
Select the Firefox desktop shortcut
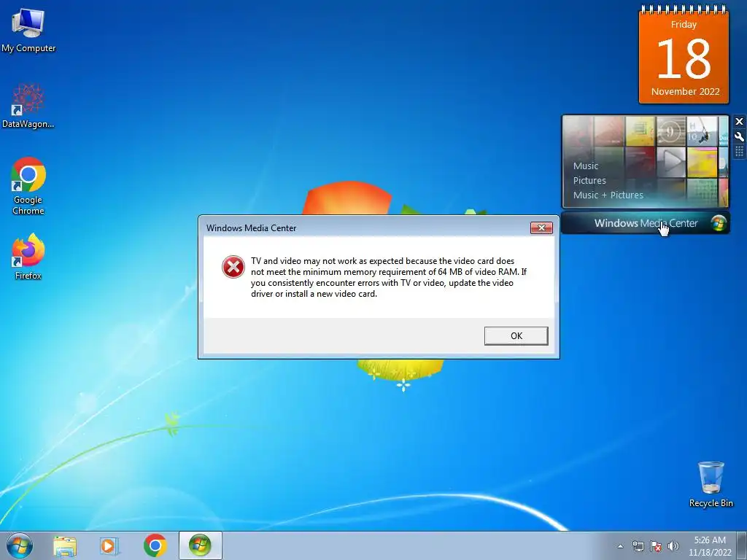[28, 257]
